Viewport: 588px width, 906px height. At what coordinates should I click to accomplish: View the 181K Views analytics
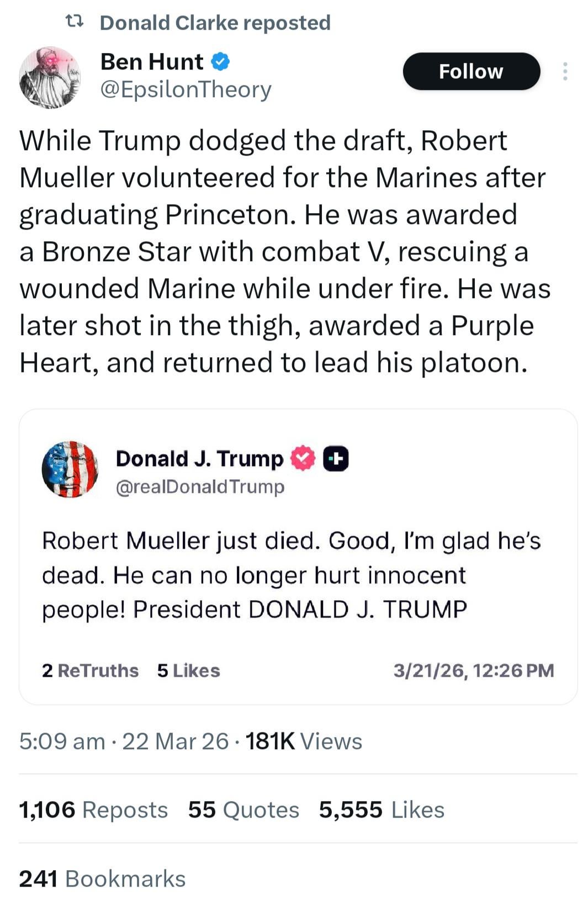pos(304,741)
